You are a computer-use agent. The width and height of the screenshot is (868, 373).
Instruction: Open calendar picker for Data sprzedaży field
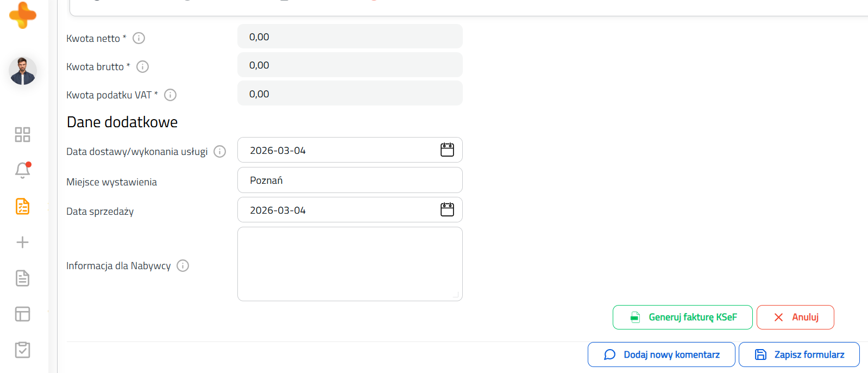click(x=447, y=210)
